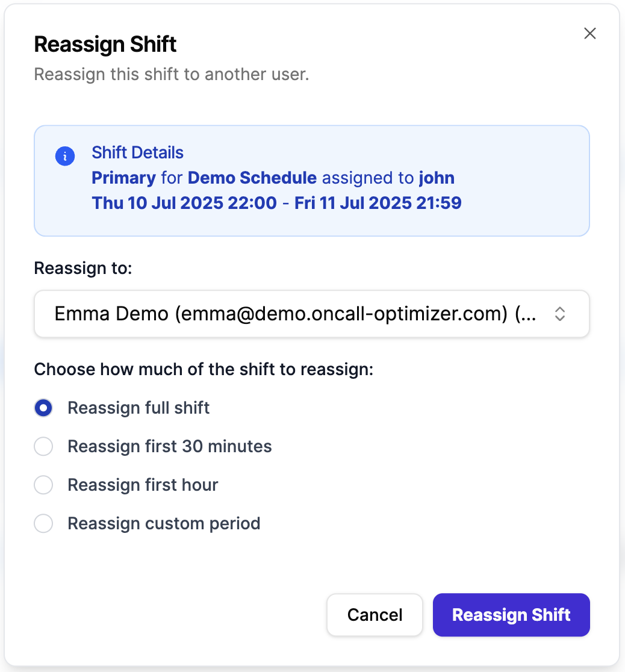Close the Reassign Shift dialog with the X
This screenshot has width=625, height=672.
[590, 34]
